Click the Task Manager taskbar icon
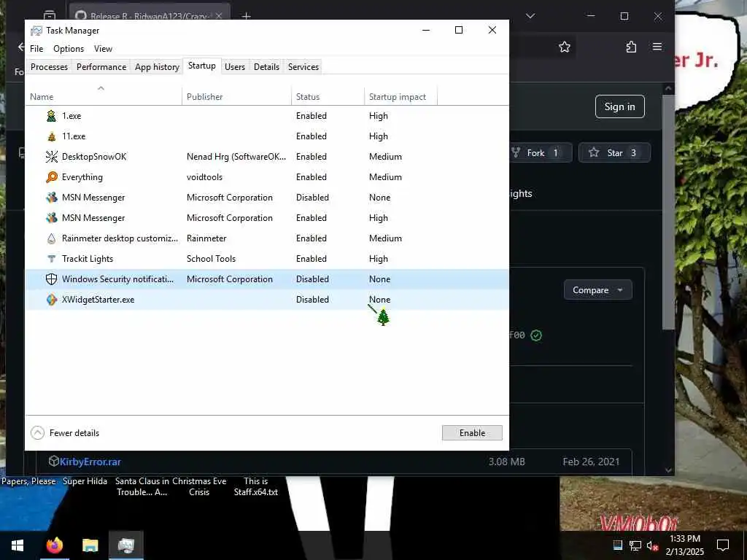Screen dimensions: 747x560 pos(125,545)
